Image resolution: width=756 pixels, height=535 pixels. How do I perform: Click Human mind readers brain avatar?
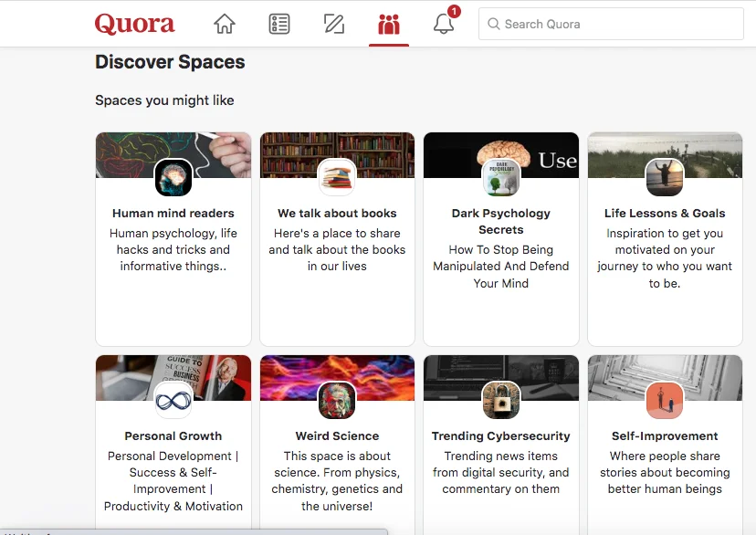click(x=173, y=177)
